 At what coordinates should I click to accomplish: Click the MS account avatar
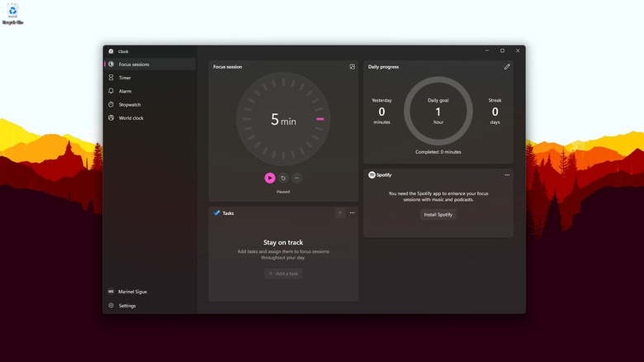click(x=111, y=291)
